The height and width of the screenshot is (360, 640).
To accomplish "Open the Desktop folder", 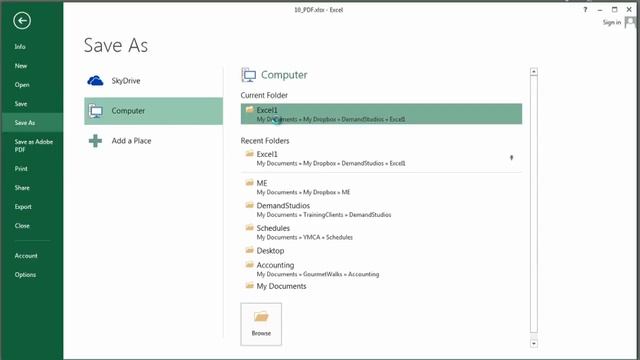I will [381, 251].
